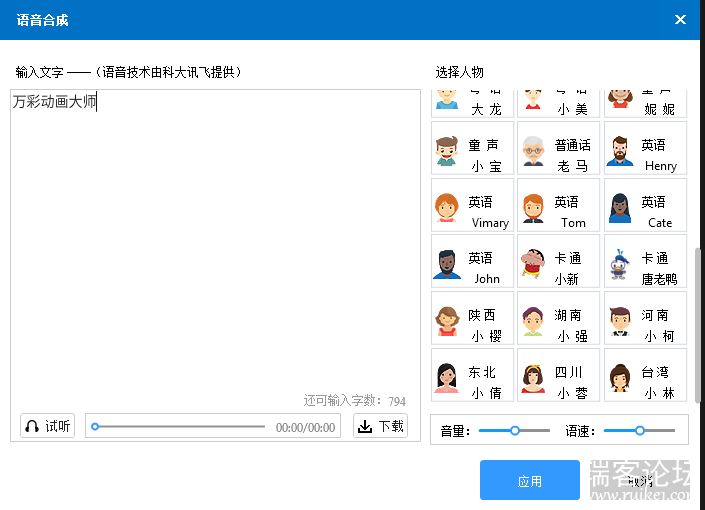
Task: Apply the voice with 应用 button
Action: pos(530,480)
